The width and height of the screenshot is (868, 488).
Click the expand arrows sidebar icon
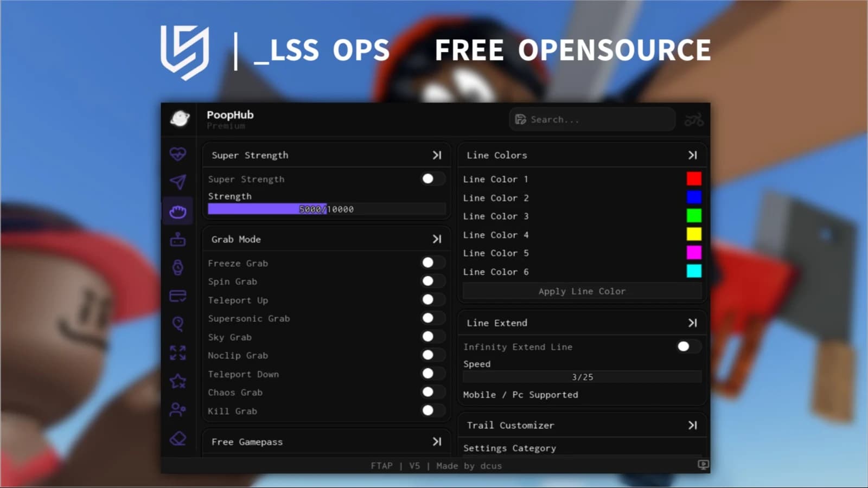point(178,353)
